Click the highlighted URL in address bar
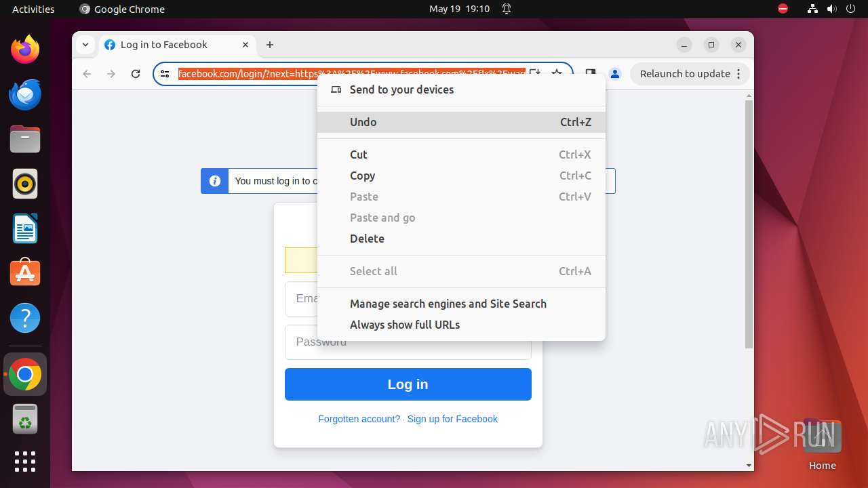Screen dimensions: 868x488 (x=351, y=74)
